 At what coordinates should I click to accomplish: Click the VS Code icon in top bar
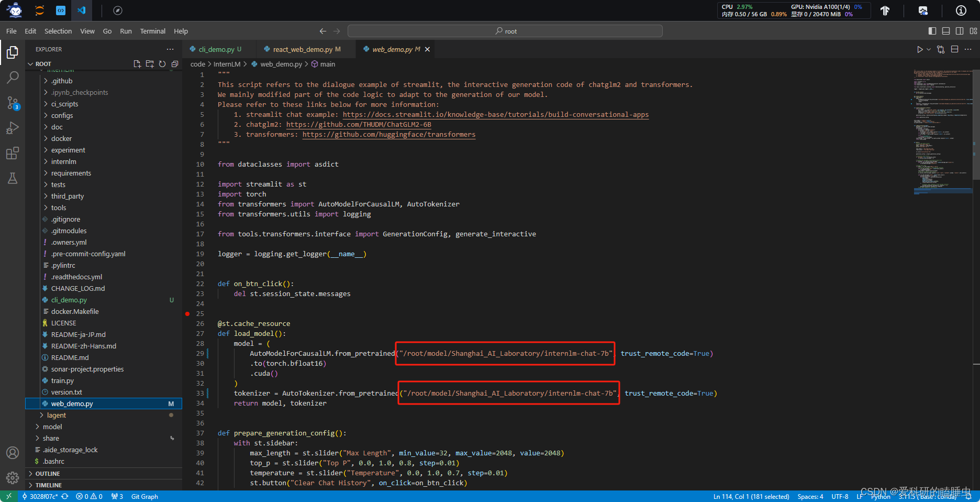pyautogui.click(x=81, y=10)
